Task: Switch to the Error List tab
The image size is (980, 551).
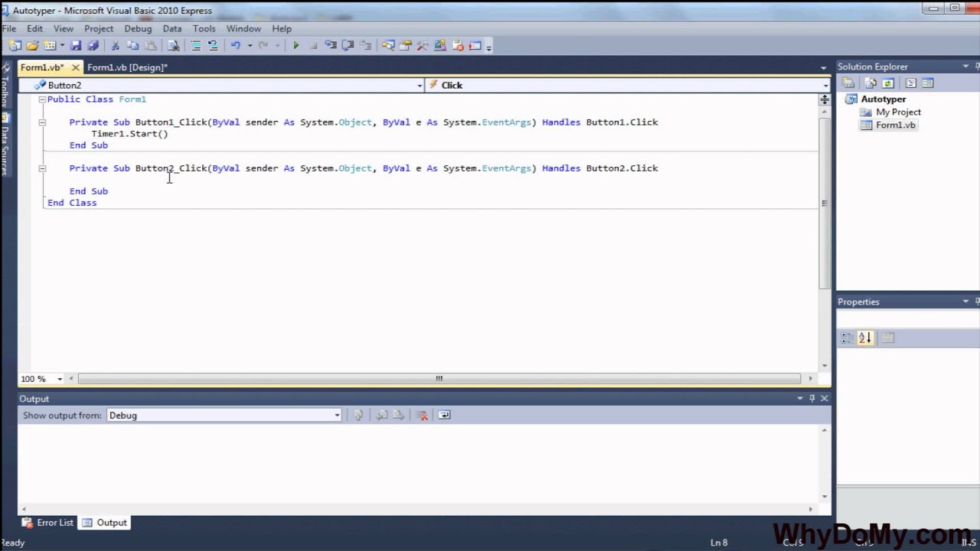Action: coord(47,523)
